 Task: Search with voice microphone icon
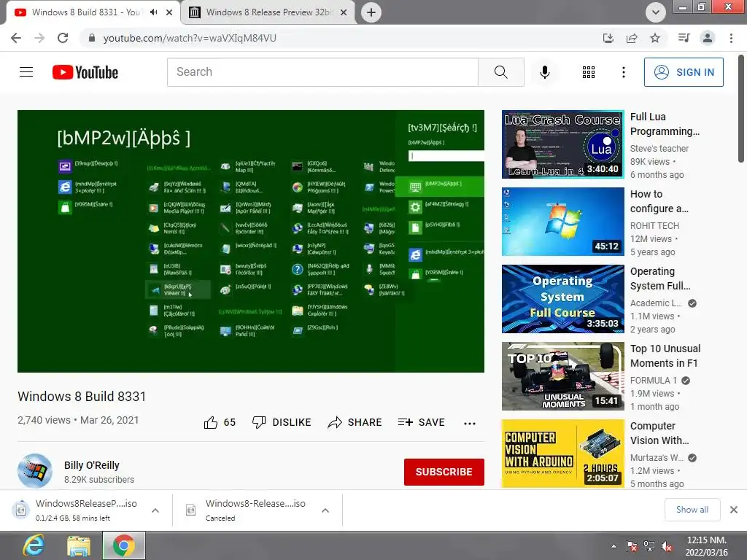544,72
